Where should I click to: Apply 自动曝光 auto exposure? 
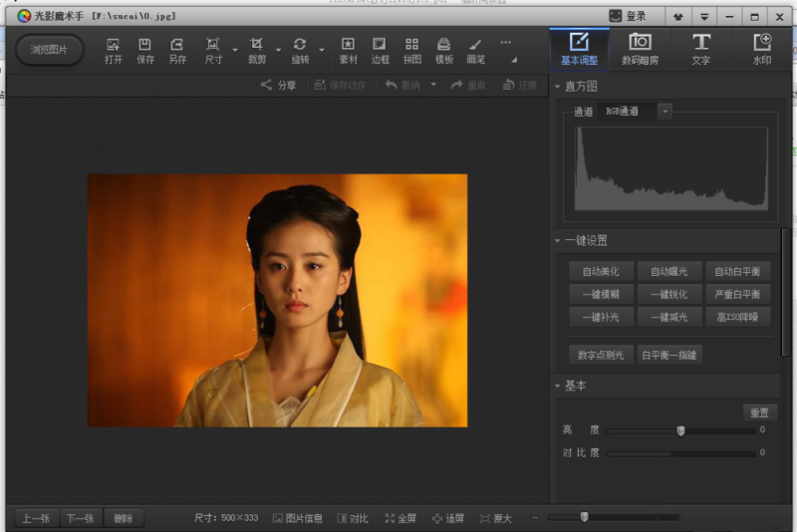[669, 271]
